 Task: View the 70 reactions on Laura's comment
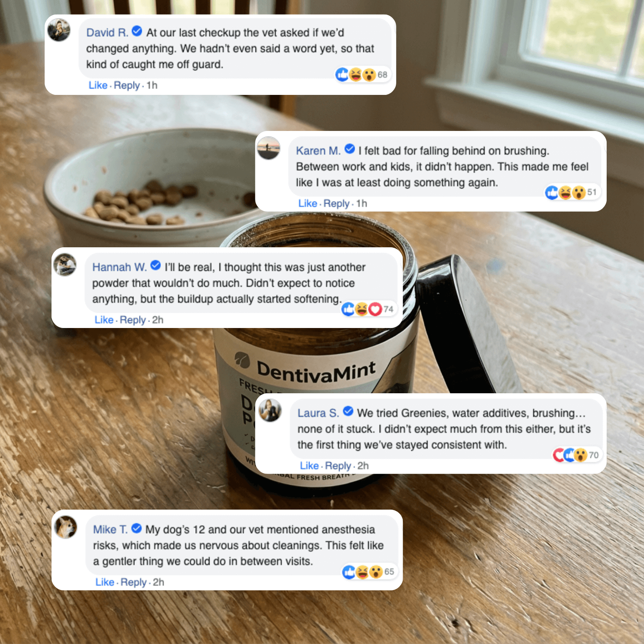pyautogui.click(x=576, y=455)
